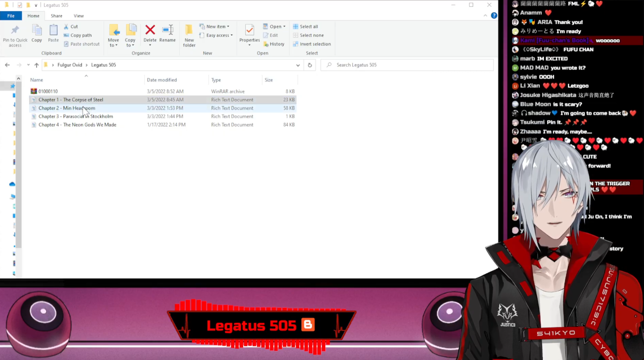Click Pin to Quick access icon
The image size is (644, 360).
[15, 30]
